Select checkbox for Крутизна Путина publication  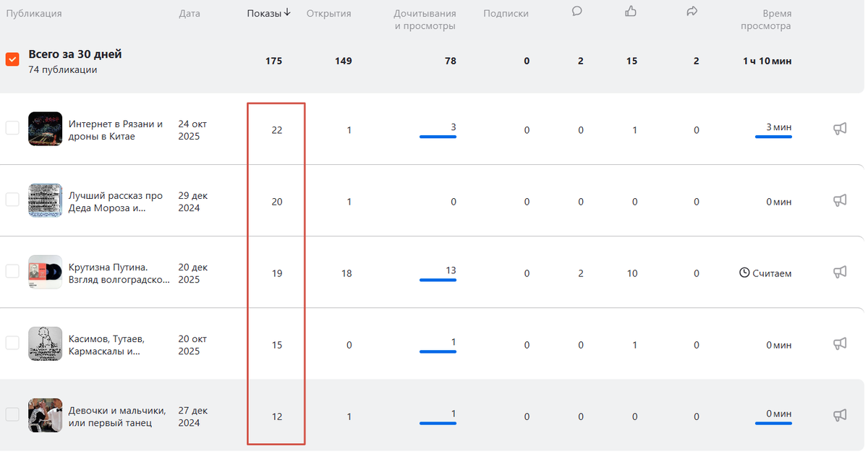(x=12, y=271)
